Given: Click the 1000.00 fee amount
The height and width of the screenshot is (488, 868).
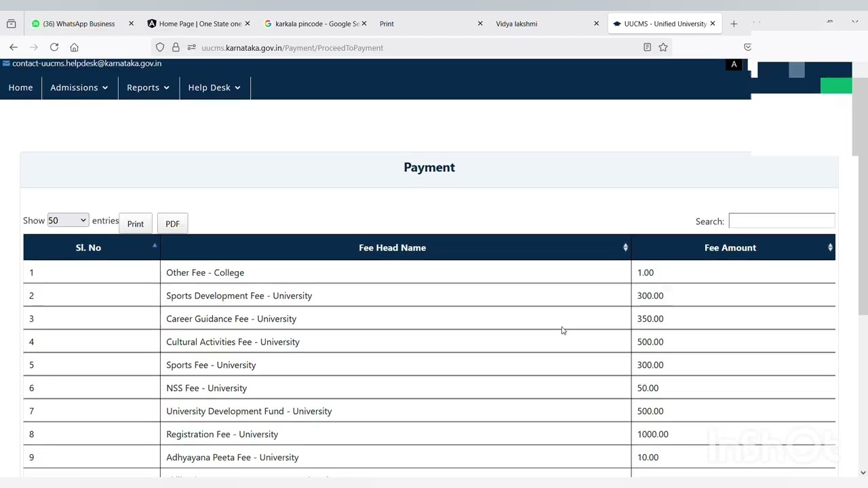Looking at the screenshot, I should [x=652, y=434].
